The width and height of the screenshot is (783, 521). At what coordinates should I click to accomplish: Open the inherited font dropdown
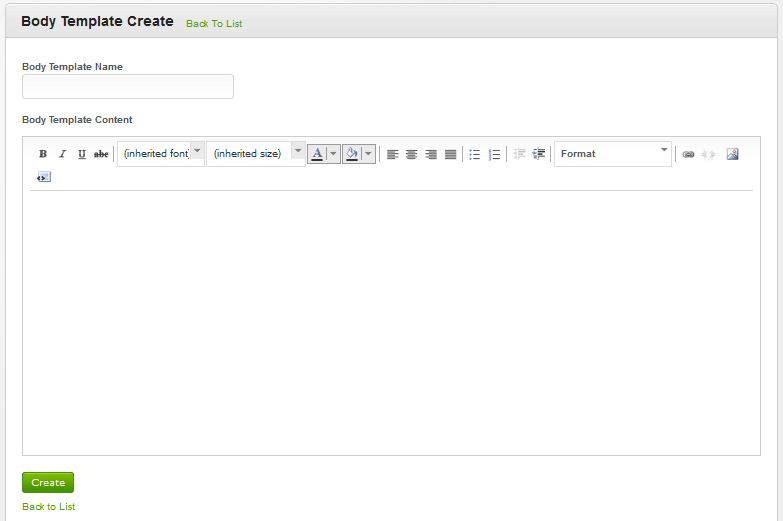(161, 154)
